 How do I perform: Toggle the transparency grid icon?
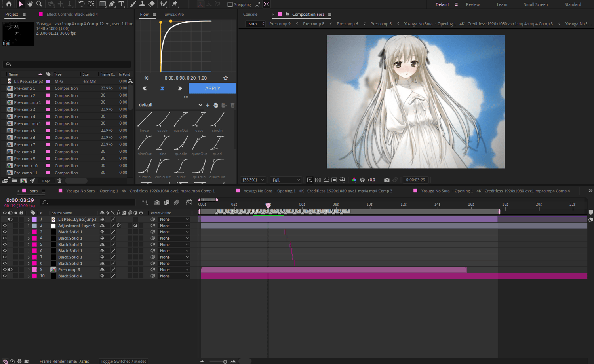coord(318,180)
